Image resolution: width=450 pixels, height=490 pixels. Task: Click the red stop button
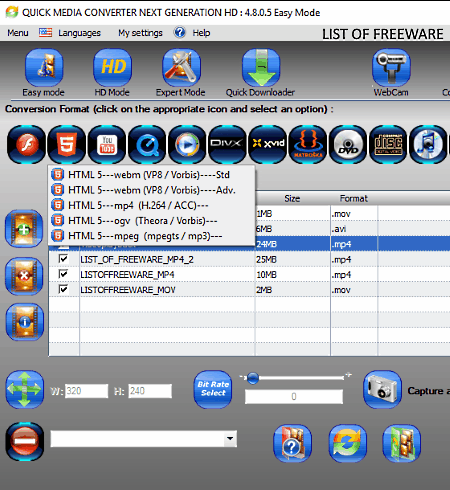pyautogui.click(x=25, y=441)
